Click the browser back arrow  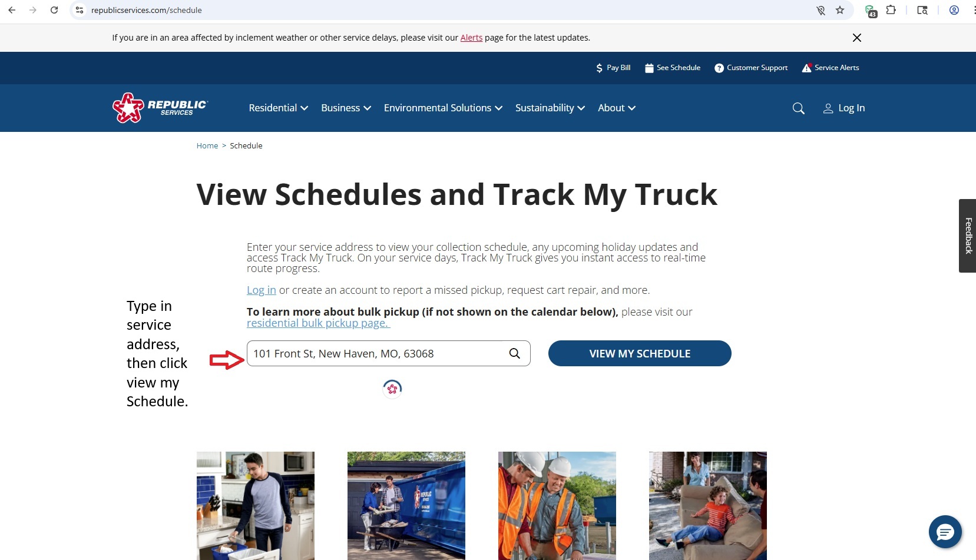[x=12, y=10]
